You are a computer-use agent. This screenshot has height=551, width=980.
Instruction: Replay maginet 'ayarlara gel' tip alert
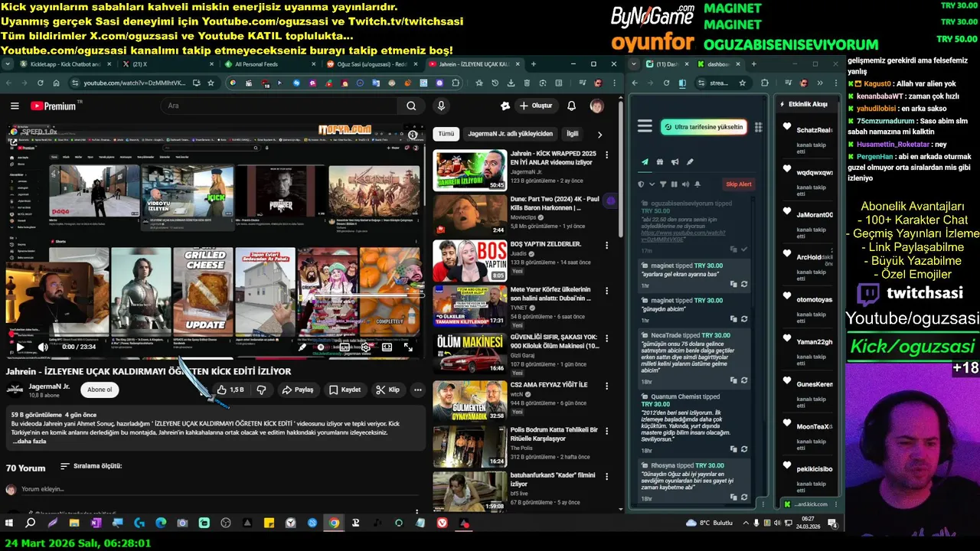[744, 284]
